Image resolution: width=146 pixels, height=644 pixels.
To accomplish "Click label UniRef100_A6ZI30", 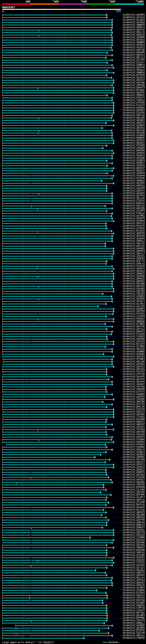I will pos(134,246).
